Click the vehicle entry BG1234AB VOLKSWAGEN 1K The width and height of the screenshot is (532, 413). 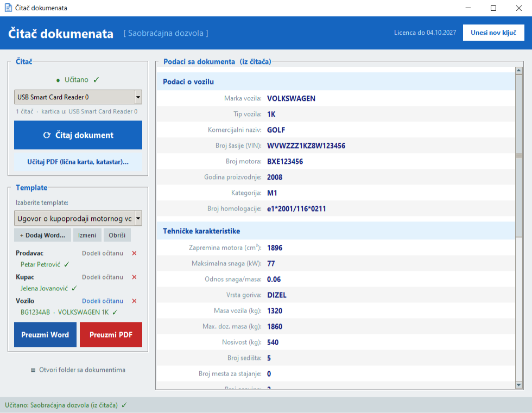pyautogui.click(x=65, y=312)
